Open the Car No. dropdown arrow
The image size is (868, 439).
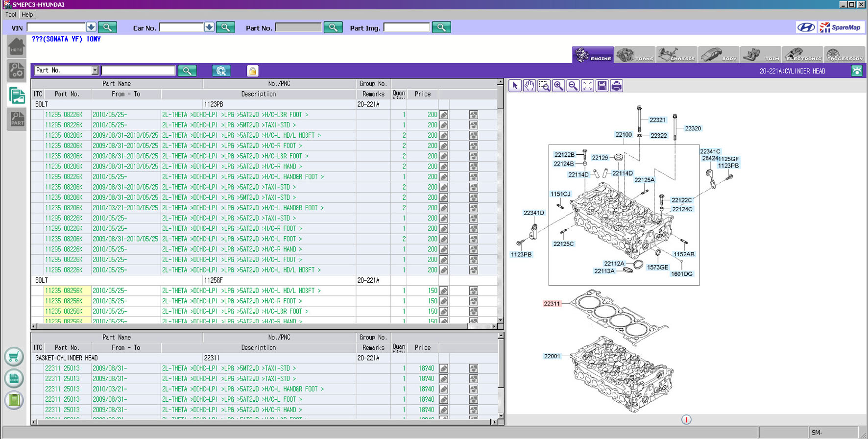[209, 27]
